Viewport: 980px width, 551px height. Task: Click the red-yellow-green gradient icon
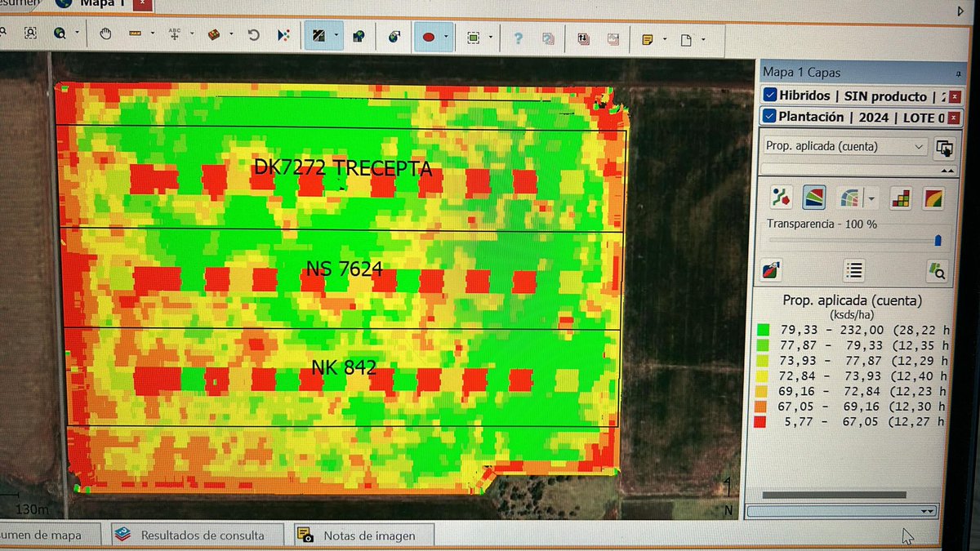point(933,198)
